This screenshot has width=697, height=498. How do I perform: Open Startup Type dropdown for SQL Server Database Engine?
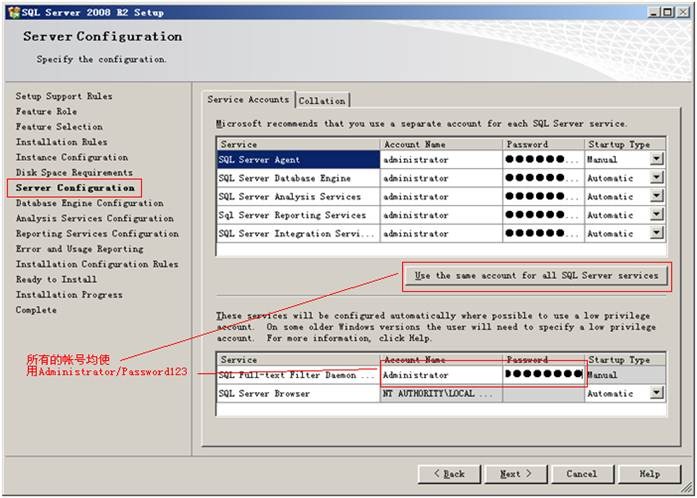pos(657,178)
